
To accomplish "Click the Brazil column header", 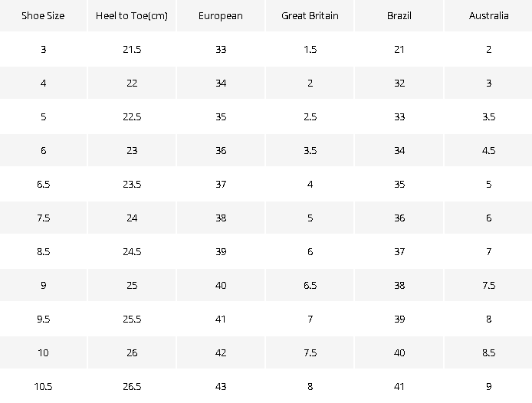I will 399,15.
